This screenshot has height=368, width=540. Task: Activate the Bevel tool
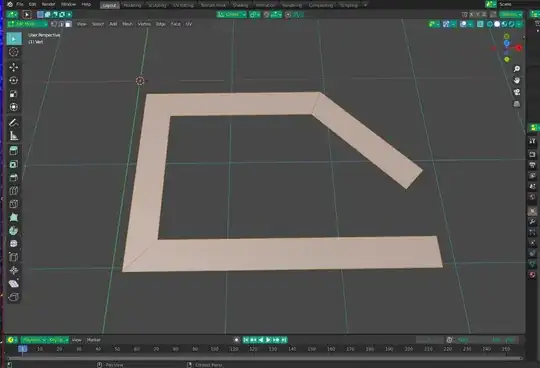click(14, 178)
